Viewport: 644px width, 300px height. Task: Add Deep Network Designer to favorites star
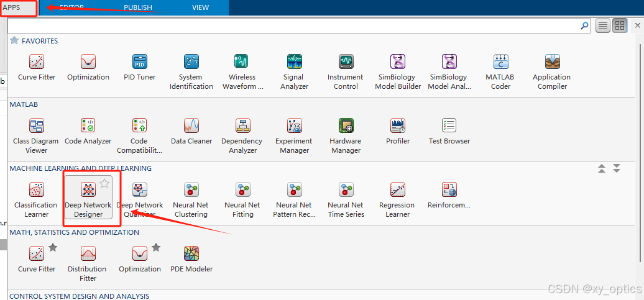click(104, 183)
